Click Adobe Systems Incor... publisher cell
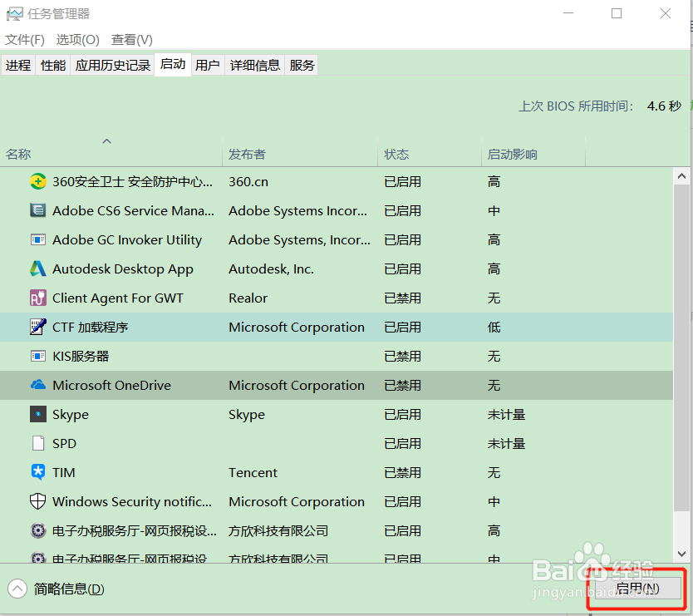 click(x=297, y=211)
